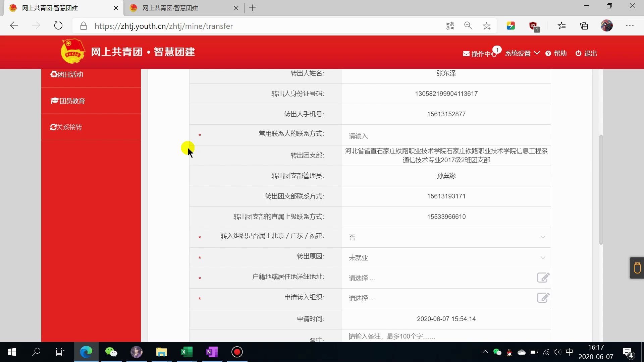
Task: Open the volume control in tray
Action: point(557,352)
